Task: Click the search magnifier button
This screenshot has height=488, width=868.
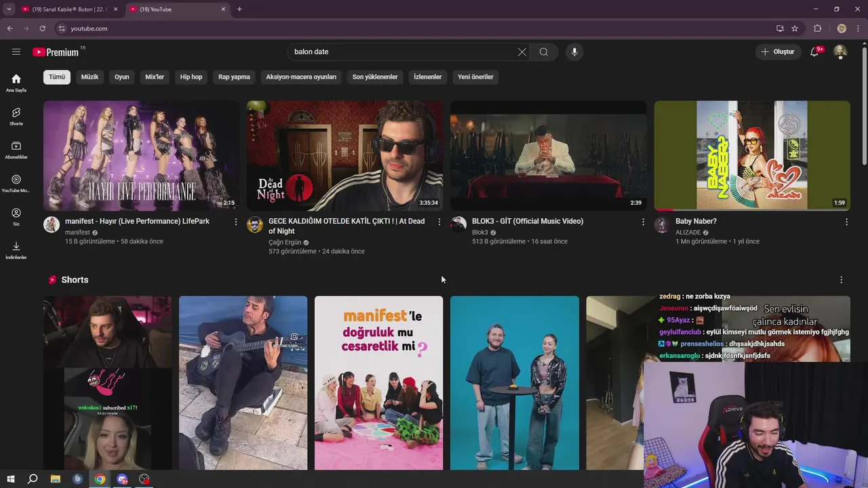Action: pyautogui.click(x=544, y=52)
